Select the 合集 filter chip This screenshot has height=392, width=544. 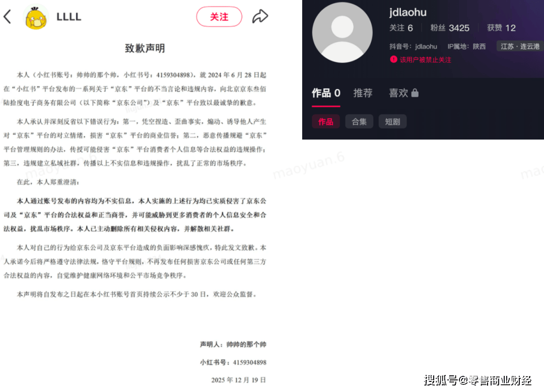click(359, 121)
